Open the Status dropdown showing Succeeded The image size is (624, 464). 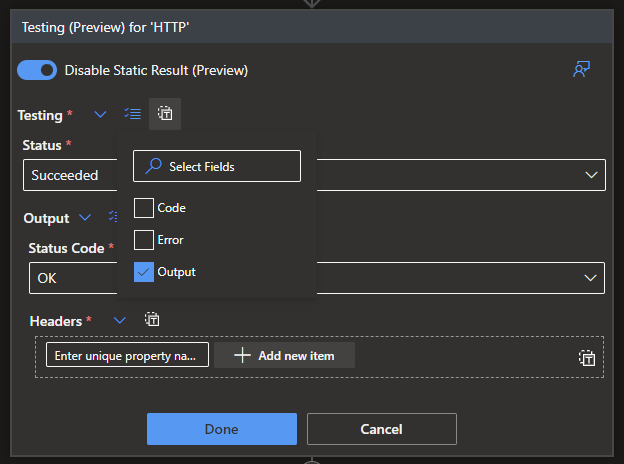click(314, 175)
